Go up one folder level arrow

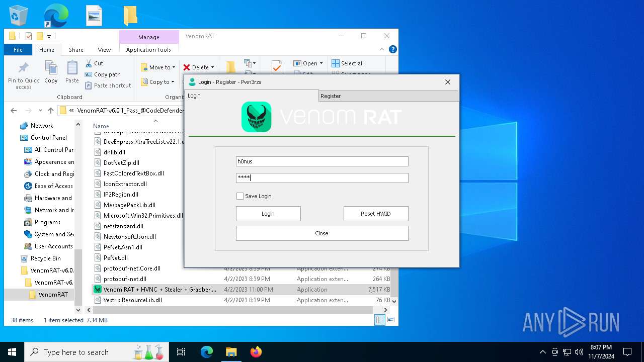51,111
